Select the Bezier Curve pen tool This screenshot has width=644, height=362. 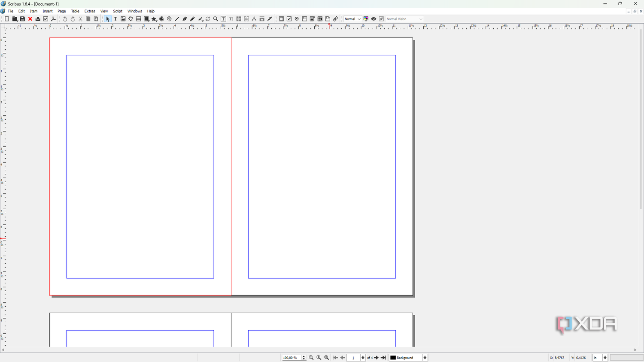coord(185,19)
